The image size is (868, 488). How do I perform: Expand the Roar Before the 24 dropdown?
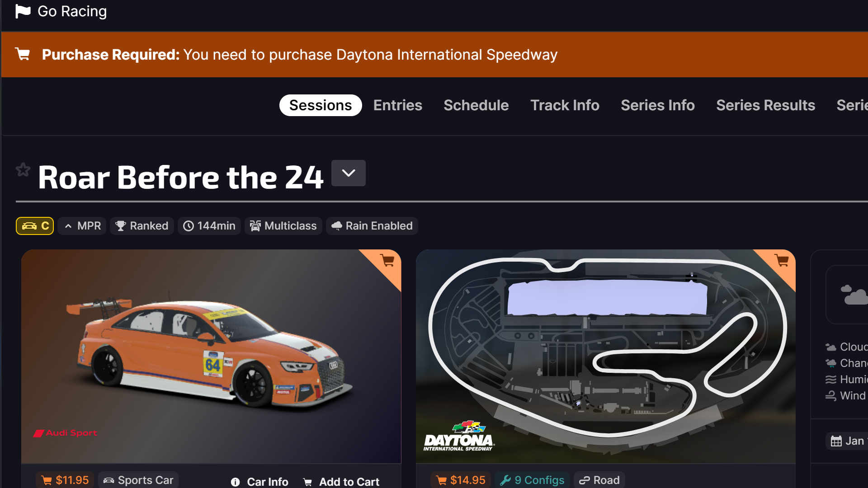click(349, 173)
